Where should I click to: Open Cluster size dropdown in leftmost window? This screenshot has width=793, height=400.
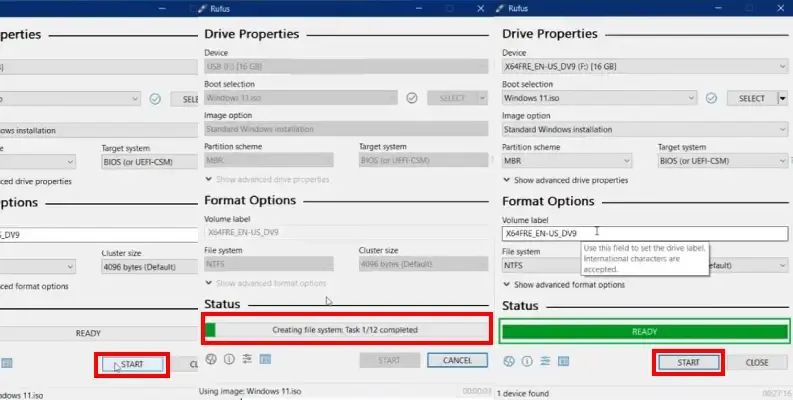click(150, 267)
